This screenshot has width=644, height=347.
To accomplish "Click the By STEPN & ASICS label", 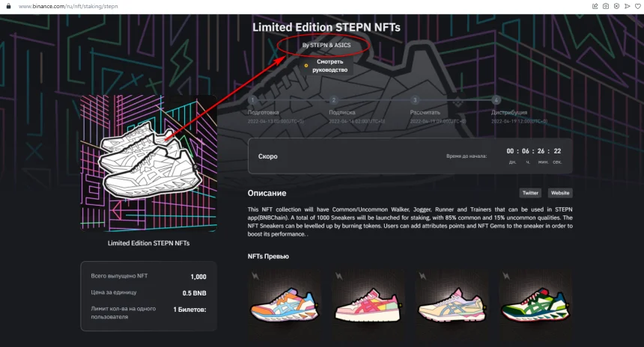I will [326, 46].
